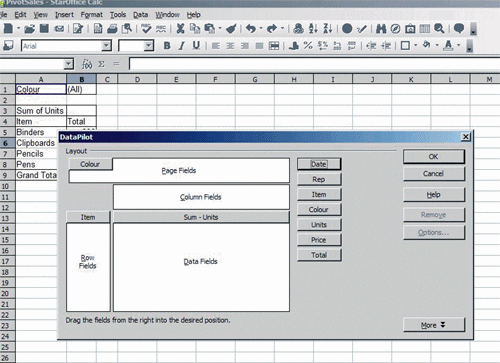Open the Redo history dropdown arrow
Screen dimensions: 500x363
pos(282,29)
